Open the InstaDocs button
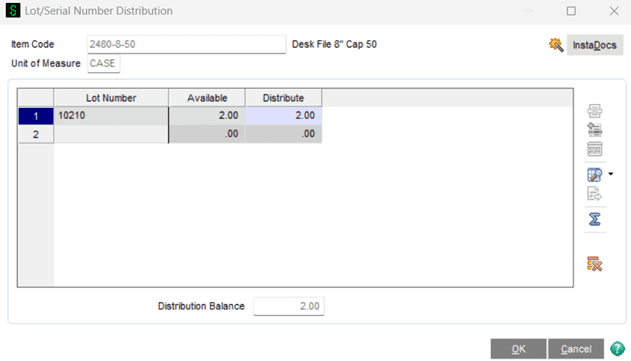 [595, 45]
